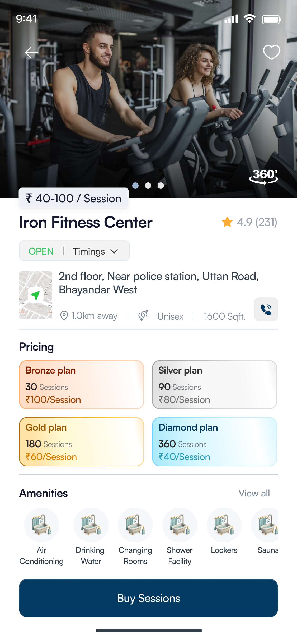Click View all amenities link

click(x=254, y=493)
